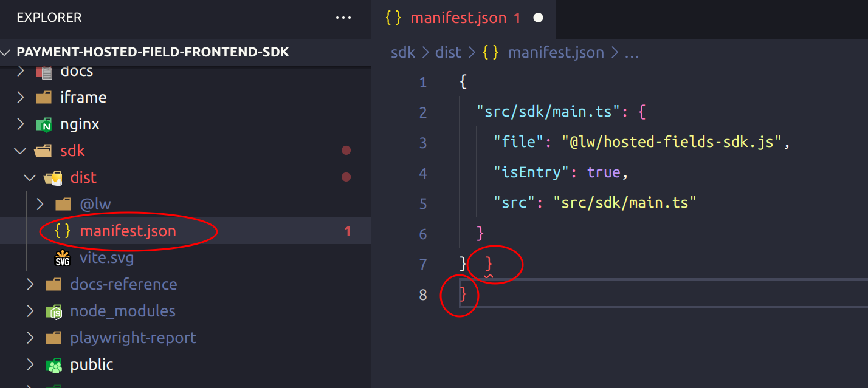
Task: Click the modified dot on dist row
Action: coord(346,177)
